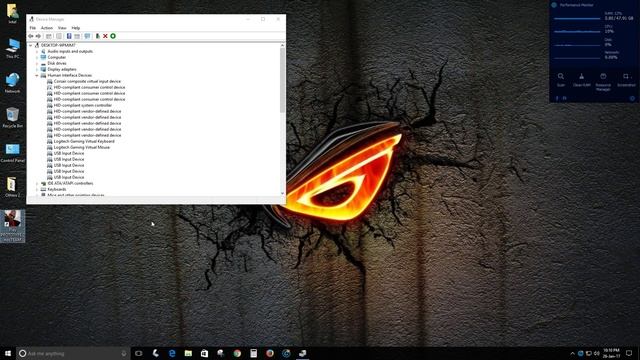Show hidden system tray icons chevron
Screen dimensions: 640x360
tap(572, 353)
